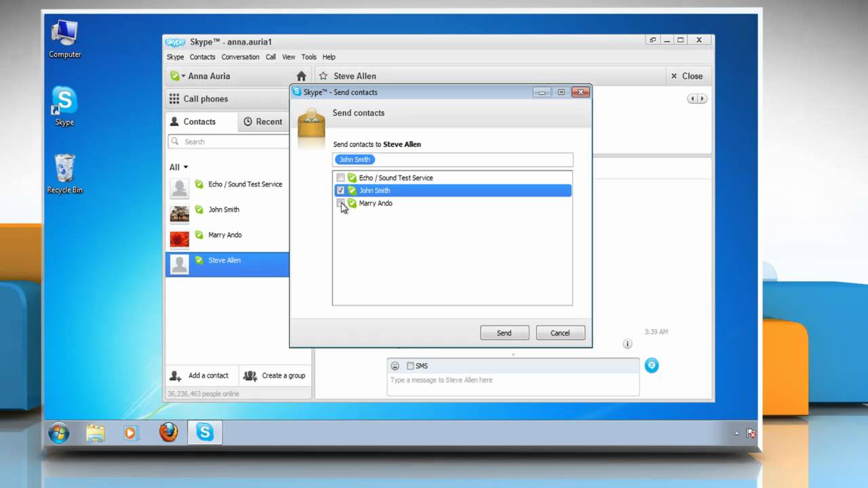Click the search magnifier icon in contacts
The image size is (868, 488).
176,142
